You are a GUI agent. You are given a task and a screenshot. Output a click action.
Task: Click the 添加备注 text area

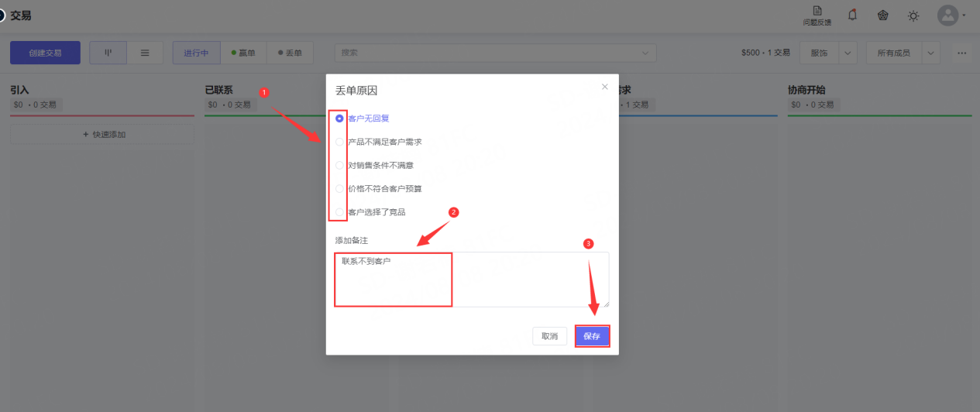(x=472, y=280)
